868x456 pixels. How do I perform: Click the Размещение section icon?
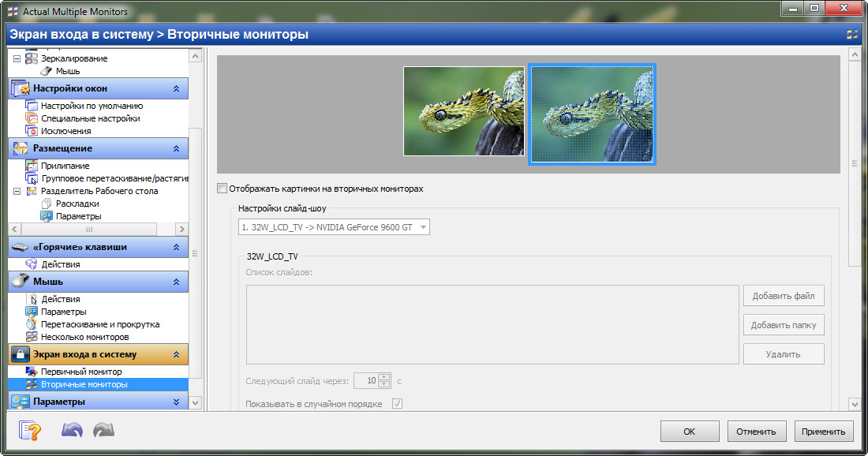pos(21,148)
